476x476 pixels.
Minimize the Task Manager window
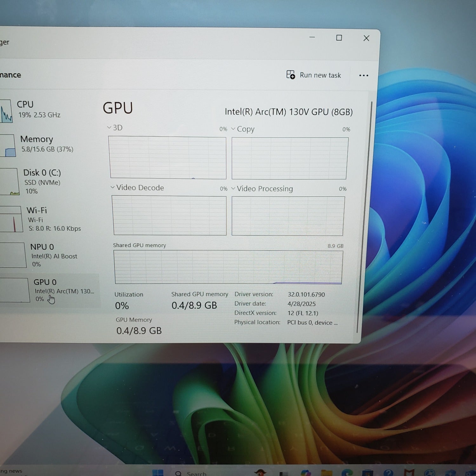tap(312, 37)
